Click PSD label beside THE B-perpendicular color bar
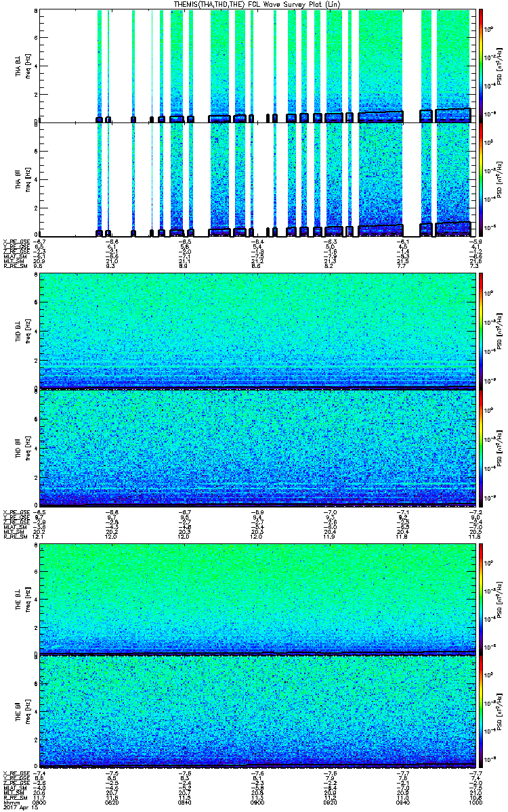Image resolution: width=508 pixels, height=812 pixels. coord(501,598)
